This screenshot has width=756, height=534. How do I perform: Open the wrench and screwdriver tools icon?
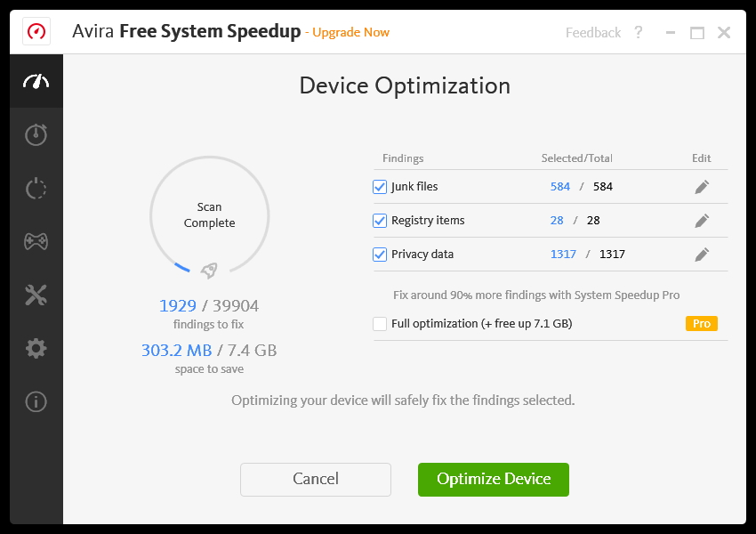click(x=36, y=295)
